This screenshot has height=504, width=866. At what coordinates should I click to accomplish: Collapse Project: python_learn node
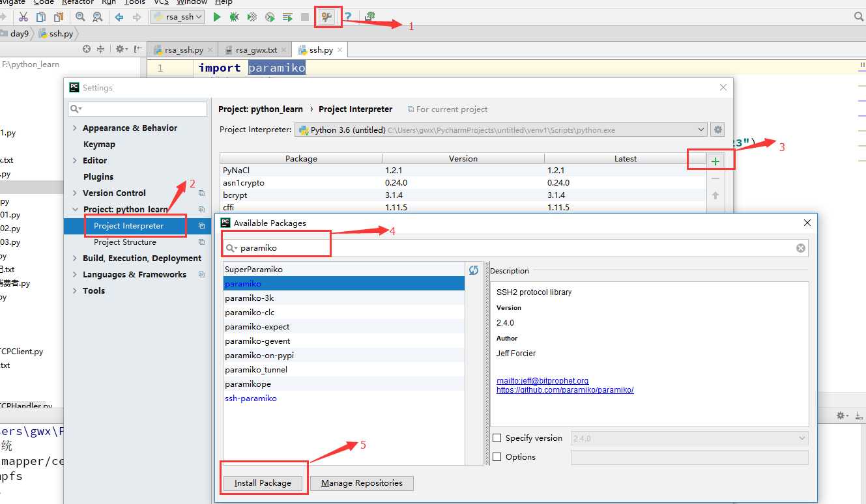click(x=75, y=210)
